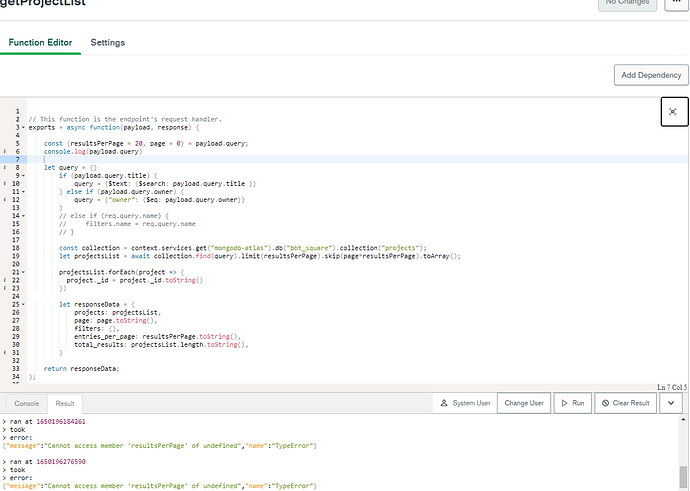Switch to the Settings tab
This screenshot has width=690, height=491.
(108, 43)
